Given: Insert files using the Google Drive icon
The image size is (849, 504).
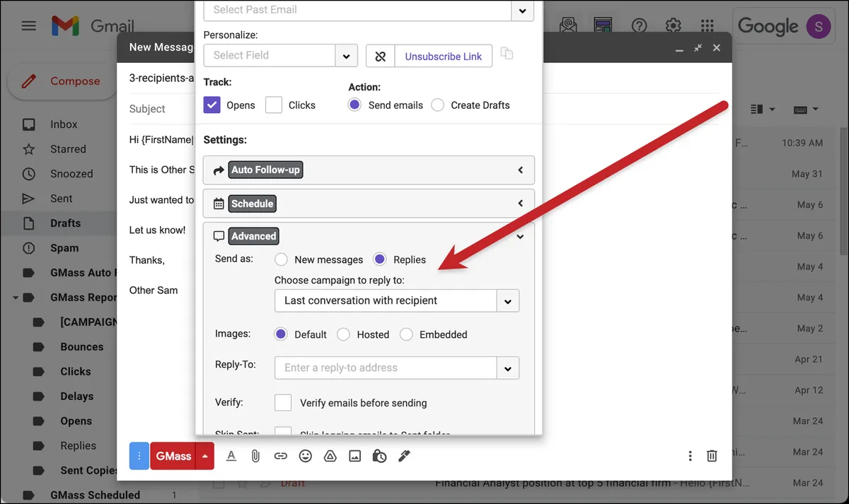Looking at the screenshot, I should point(330,456).
